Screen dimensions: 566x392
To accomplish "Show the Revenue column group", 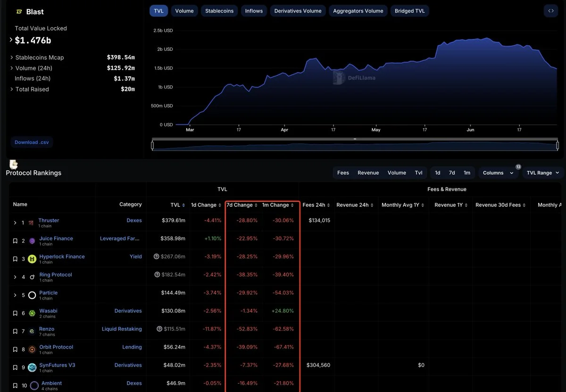I will pos(368,173).
